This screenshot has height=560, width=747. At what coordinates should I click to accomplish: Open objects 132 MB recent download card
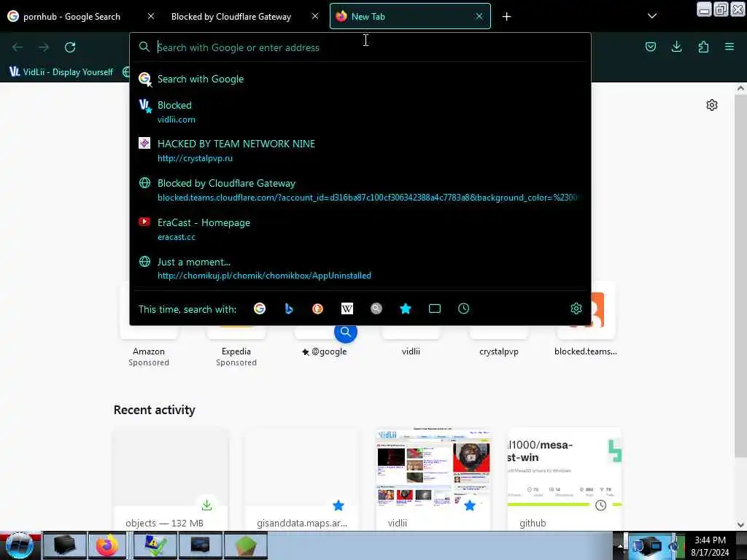(171, 479)
